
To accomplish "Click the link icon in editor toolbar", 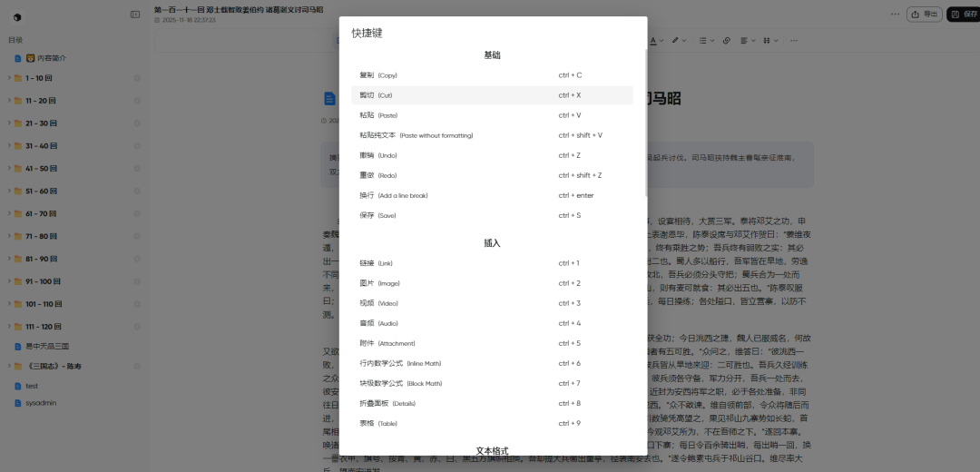I will (726, 41).
